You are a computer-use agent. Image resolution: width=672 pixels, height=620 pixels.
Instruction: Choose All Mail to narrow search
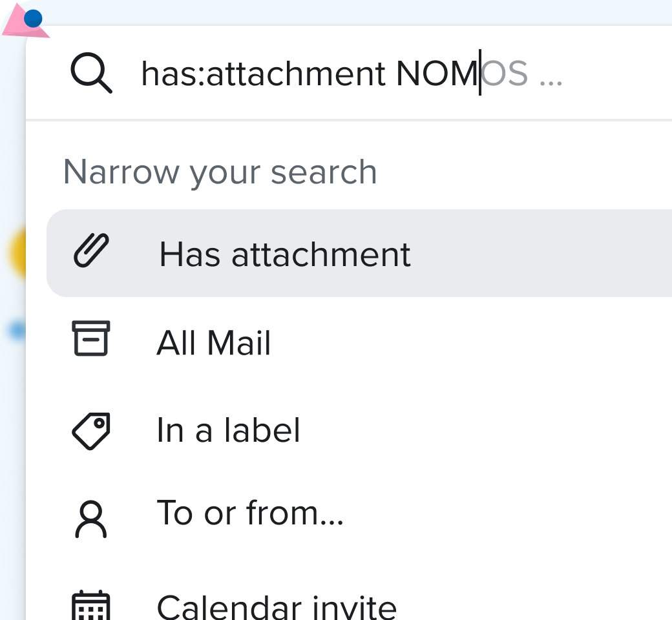tap(214, 342)
